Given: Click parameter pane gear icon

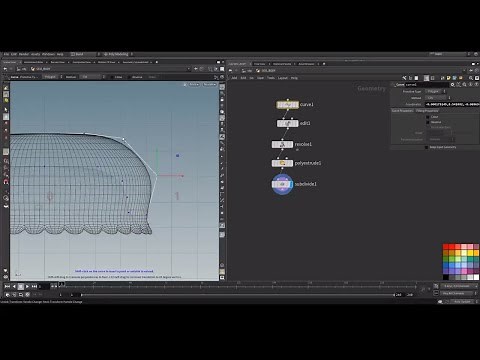Looking at the screenshot, I should 452,85.
